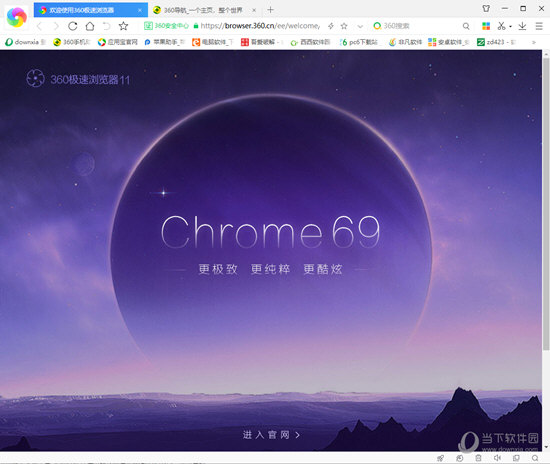
Task: Close the 360导航 tab
Action: (x=254, y=10)
